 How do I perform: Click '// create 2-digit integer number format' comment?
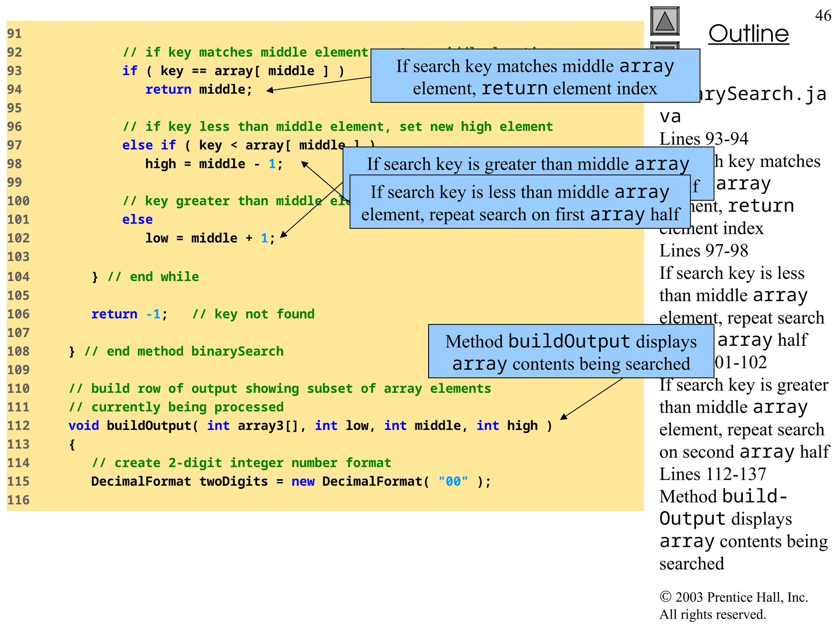pos(242,463)
